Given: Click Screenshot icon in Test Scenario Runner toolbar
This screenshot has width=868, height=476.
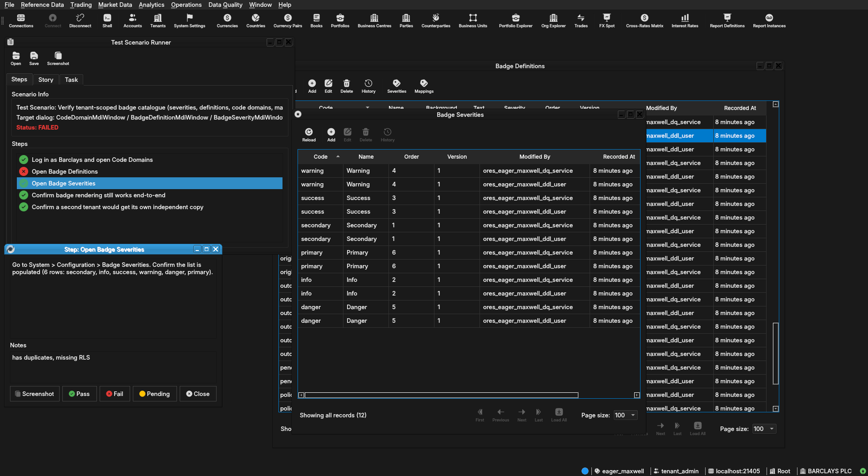Looking at the screenshot, I should (x=58, y=58).
